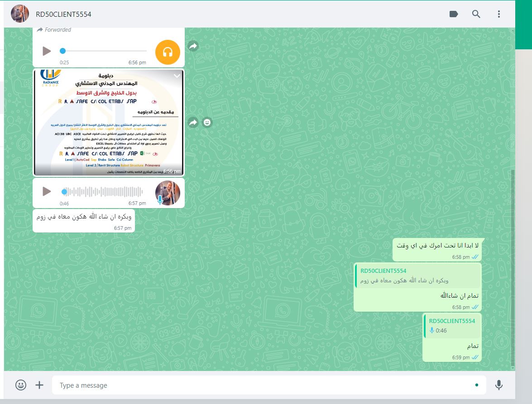Click the voice message sender avatar
This screenshot has height=404, width=532.
tap(168, 193)
